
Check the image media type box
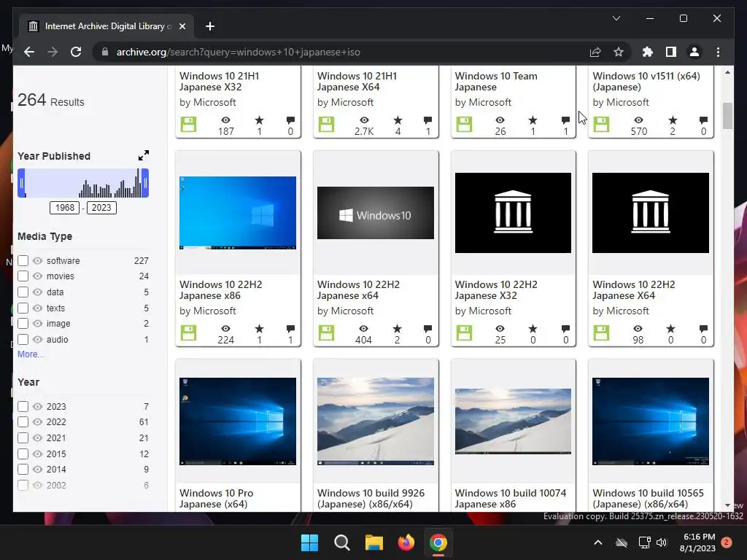[23, 323]
